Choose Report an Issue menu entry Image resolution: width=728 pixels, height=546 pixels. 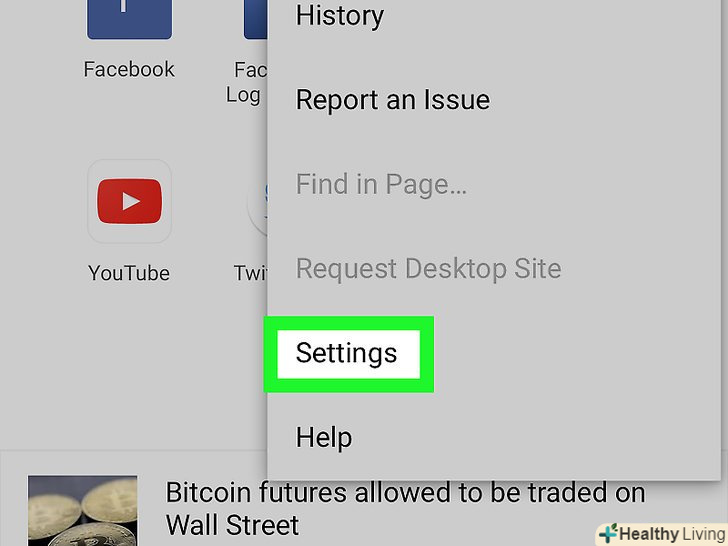(x=393, y=100)
